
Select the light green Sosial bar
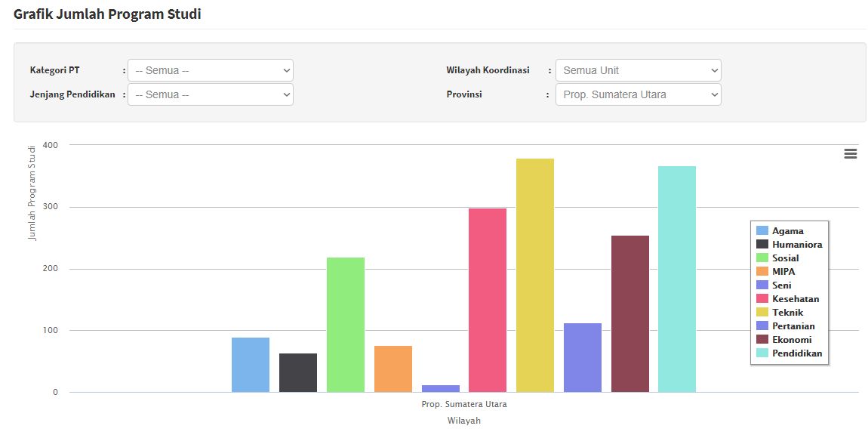point(346,325)
